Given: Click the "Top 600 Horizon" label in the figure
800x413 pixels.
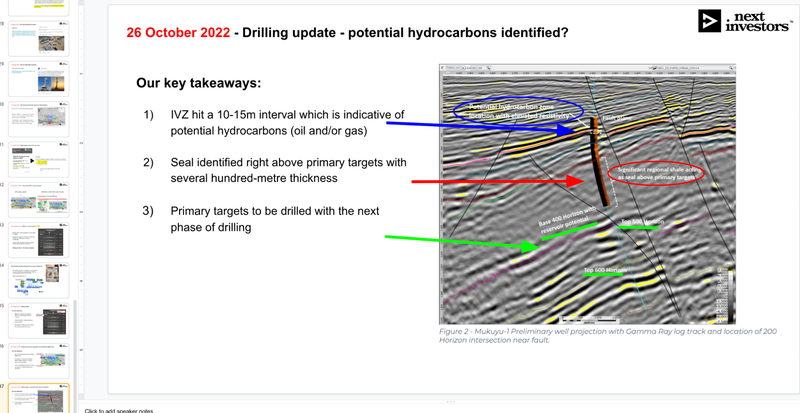Looking at the screenshot, I should pos(605,270).
